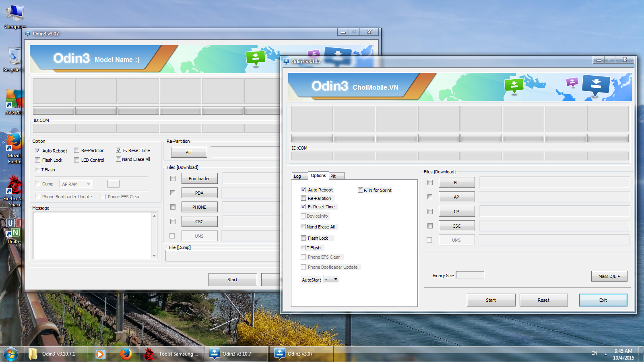This screenshot has height=362, width=644.
Task: Click the Binary Size field
Action: pos(470,275)
